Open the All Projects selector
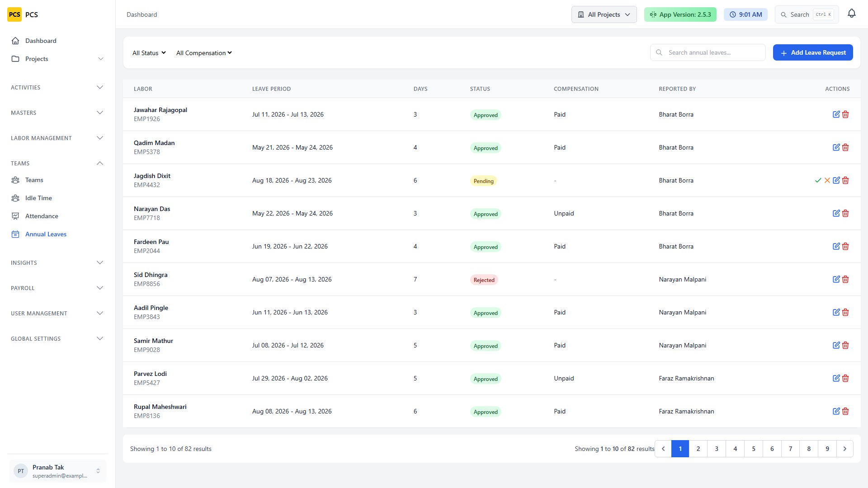The width and height of the screenshot is (868, 488). (x=604, y=14)
